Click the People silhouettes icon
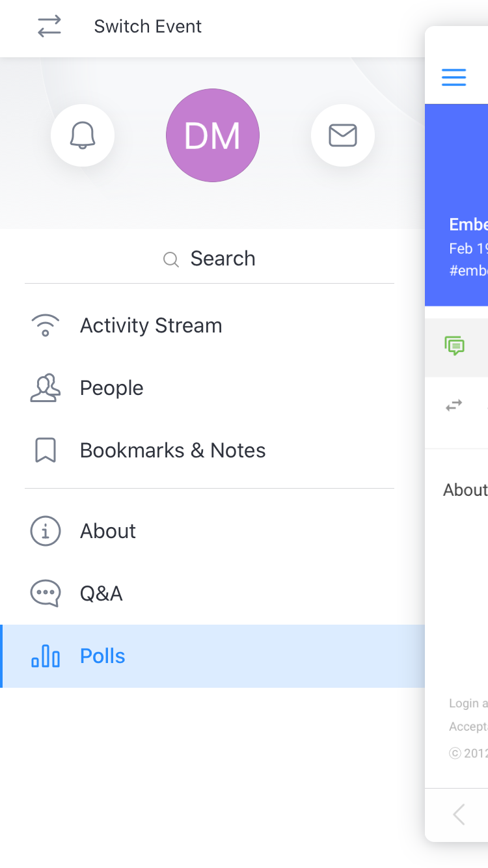This screenshot has height=868, width=488. click(45, 388)
